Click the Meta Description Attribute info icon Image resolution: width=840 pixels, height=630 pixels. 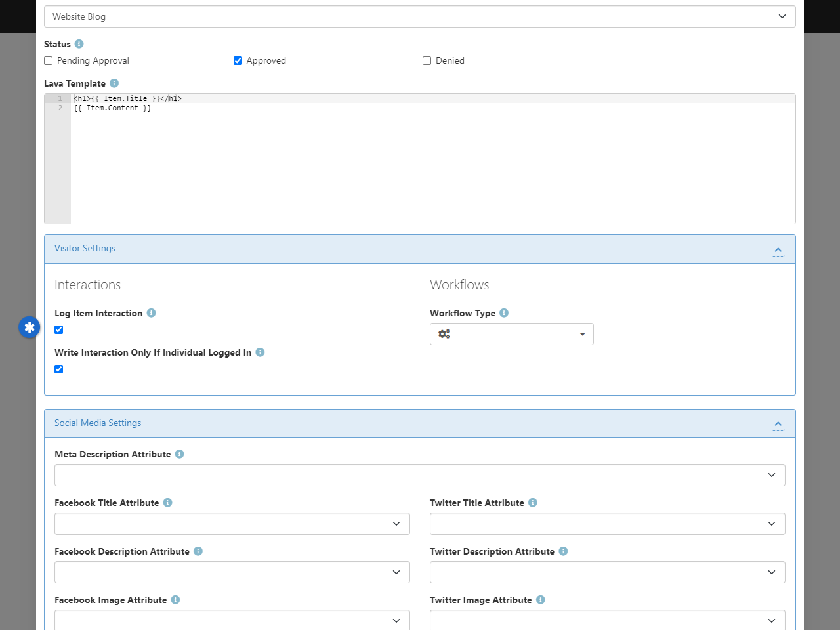click(180, 454)
